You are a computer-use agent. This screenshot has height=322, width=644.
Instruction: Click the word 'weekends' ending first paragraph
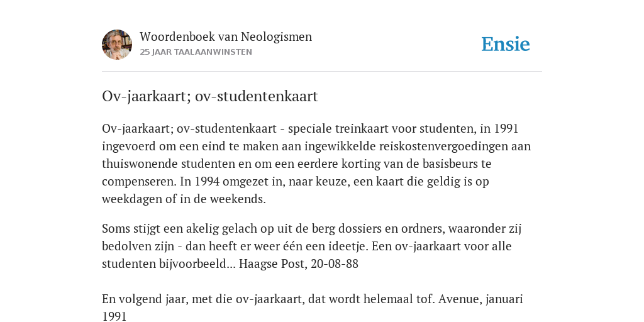click(x=238, y=199)
